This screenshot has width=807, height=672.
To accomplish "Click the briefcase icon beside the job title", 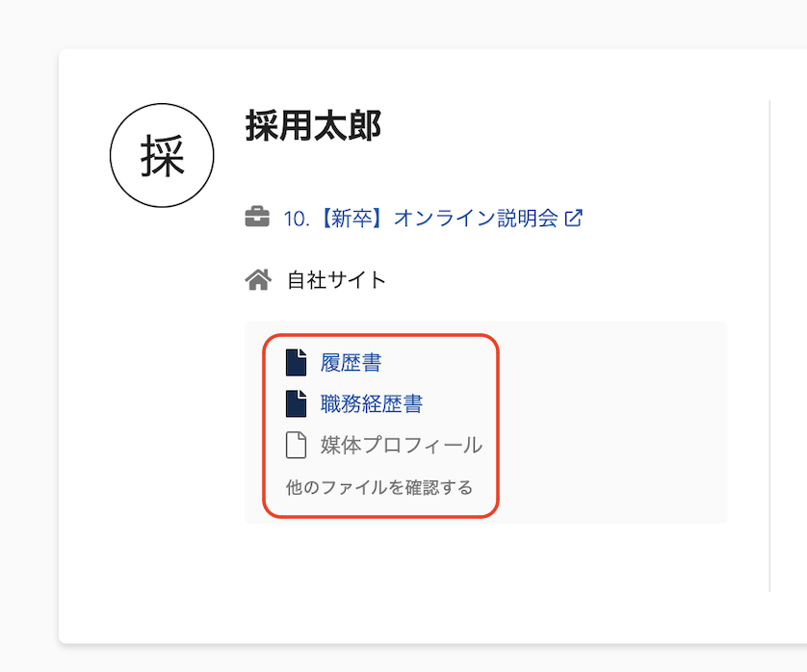I will click(257, 219).
